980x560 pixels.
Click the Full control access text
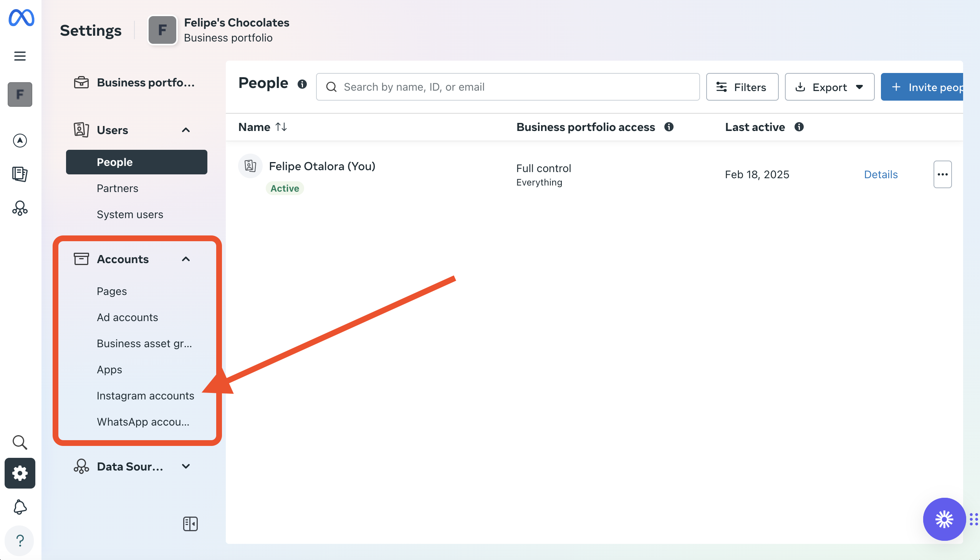[543, 168]
